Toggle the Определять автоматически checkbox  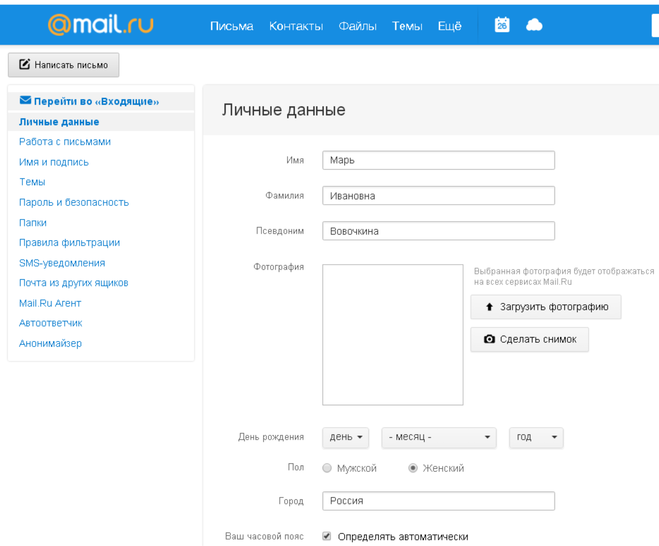[x=327, y=536]
